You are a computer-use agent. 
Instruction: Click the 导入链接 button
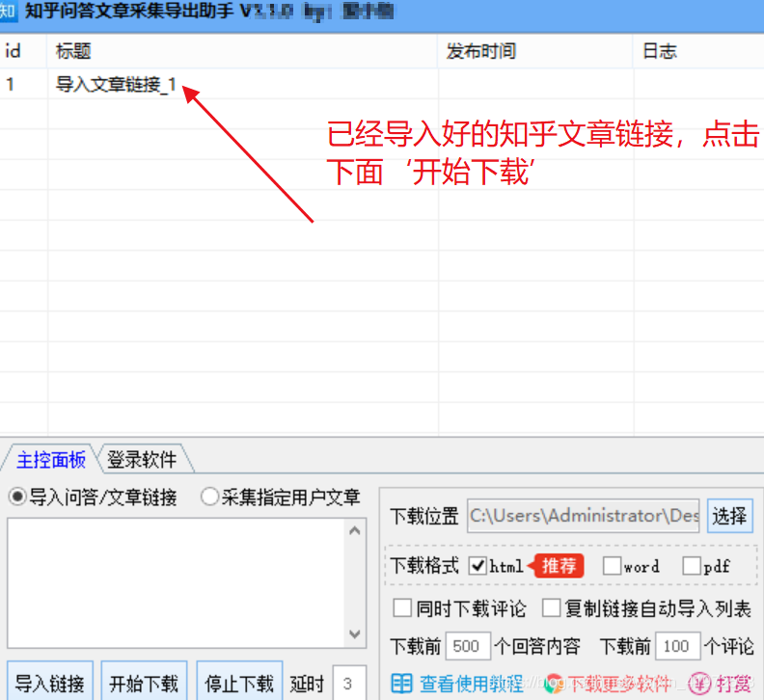(50, 683)
